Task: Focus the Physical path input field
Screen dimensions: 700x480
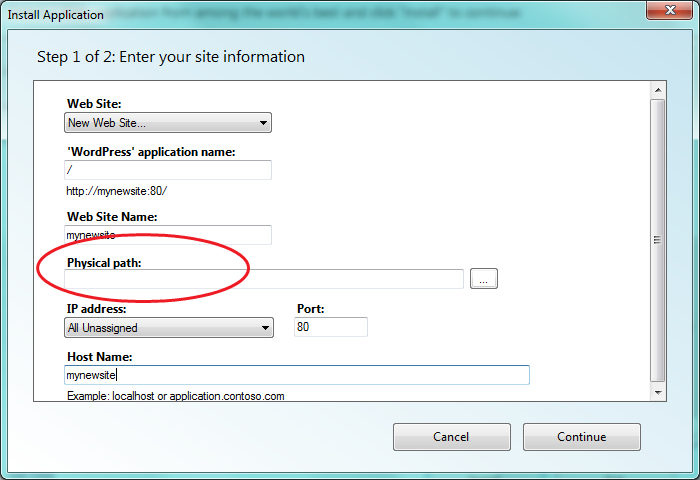Action: [264, 279]
